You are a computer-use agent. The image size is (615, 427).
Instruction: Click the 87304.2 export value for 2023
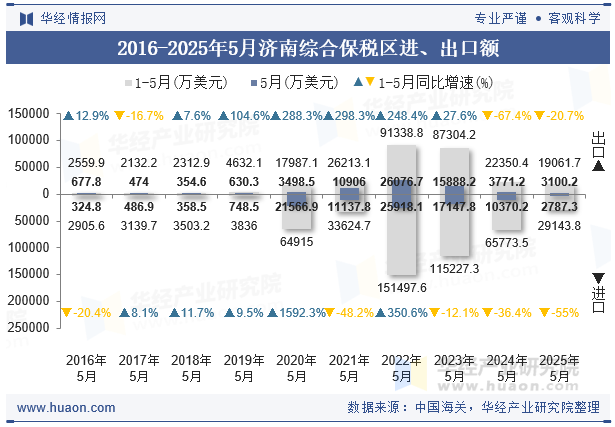(x=454, y=135)
